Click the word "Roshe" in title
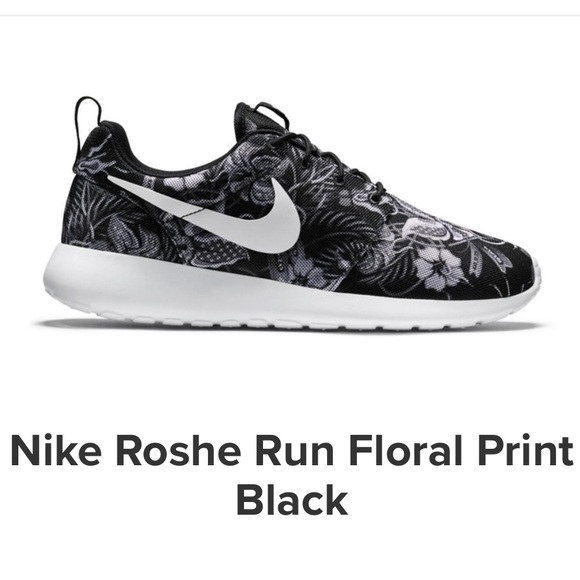Viewport: 580px width, 580px height. coord(177,451)
